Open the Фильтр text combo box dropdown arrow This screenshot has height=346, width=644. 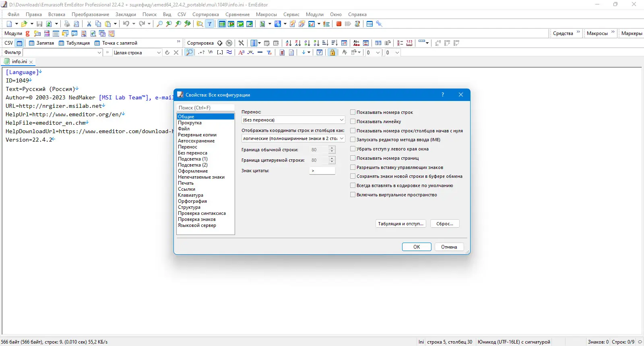(x=99, y=53)
